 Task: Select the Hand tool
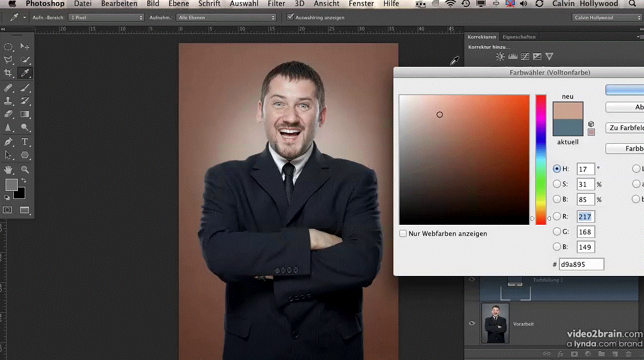click(8, 169)
